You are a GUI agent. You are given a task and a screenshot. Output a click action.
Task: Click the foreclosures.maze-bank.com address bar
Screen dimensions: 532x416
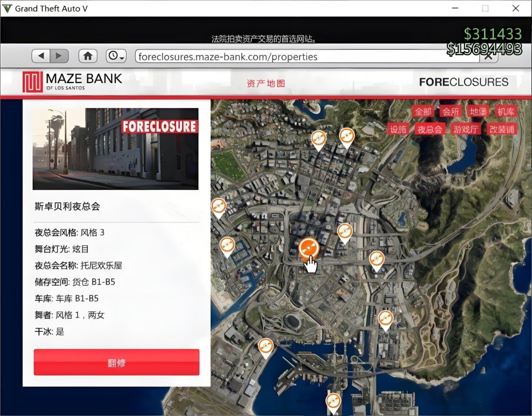tap(308, 57)
